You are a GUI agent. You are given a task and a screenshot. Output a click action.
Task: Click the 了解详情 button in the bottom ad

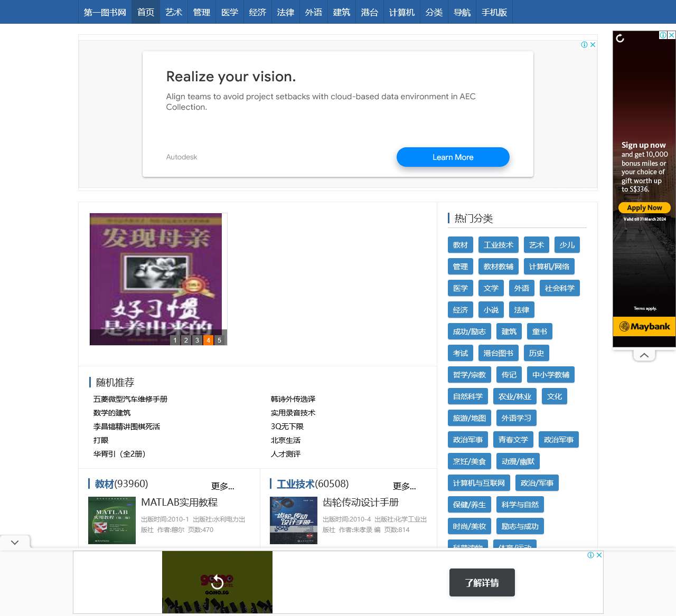482,582
